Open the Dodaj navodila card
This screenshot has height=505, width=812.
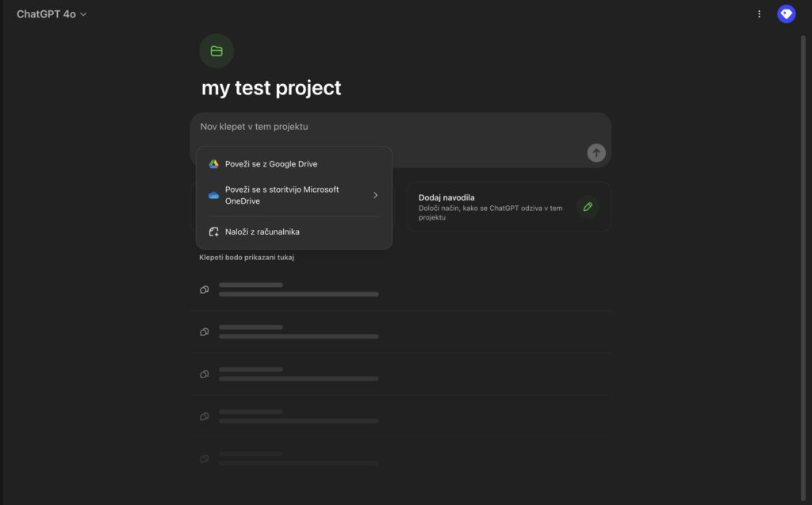[x=508, y=207]
